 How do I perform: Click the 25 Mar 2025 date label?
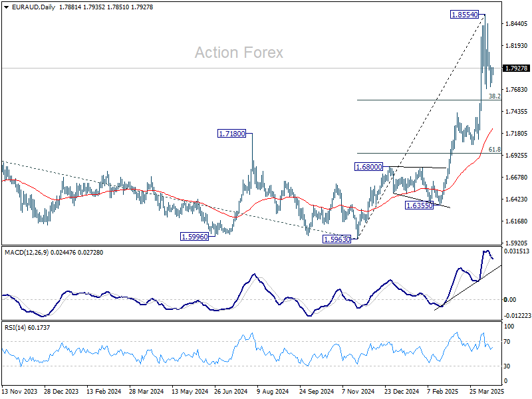pyautogui.click(x=487, y=392)
